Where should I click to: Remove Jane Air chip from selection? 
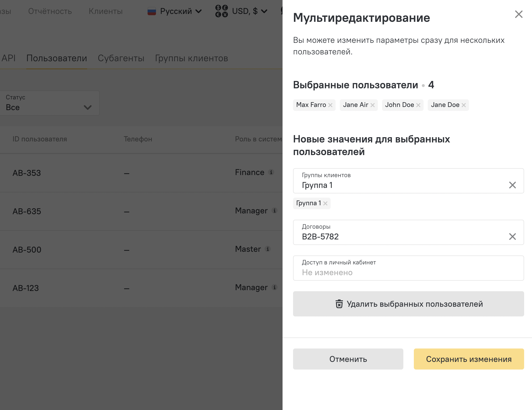[373, 105]
